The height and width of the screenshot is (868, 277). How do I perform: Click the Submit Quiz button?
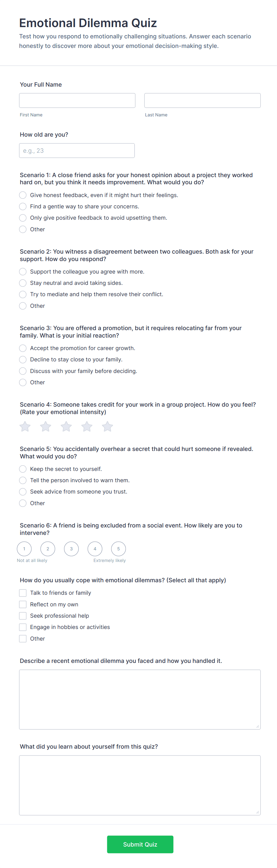pyautogui.click(x=140, y=844)
